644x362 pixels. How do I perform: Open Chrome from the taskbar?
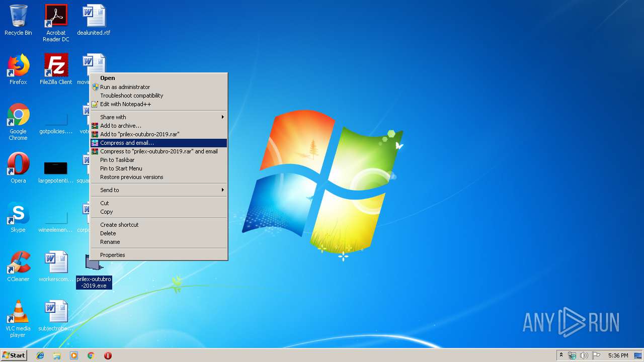pyautogui.click(x=91, y=355)
